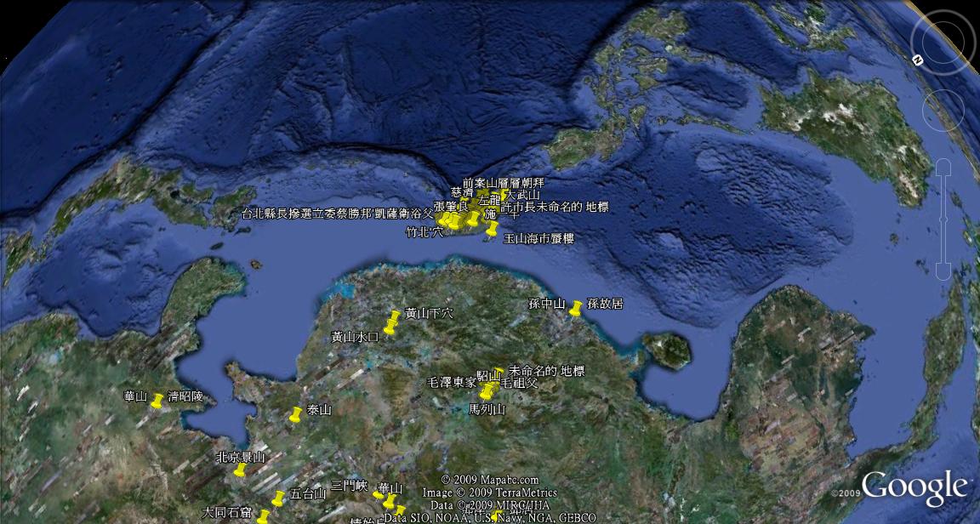Screen dimensions: 980x524
Task: Click the 孫故居 placemark label
Action: point(605,304)
